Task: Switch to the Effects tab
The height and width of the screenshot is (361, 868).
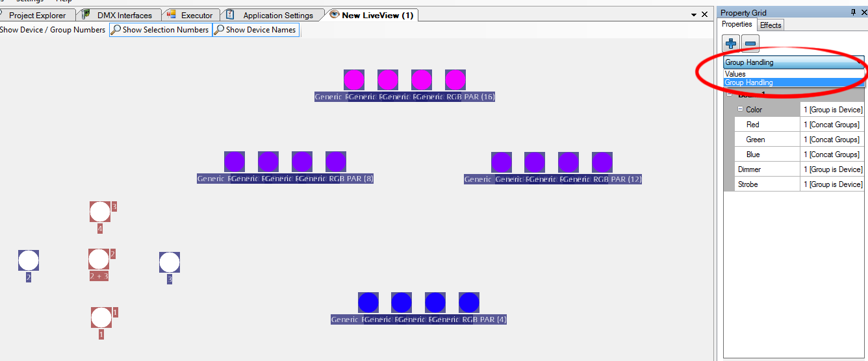Action: tap(771, 25)
